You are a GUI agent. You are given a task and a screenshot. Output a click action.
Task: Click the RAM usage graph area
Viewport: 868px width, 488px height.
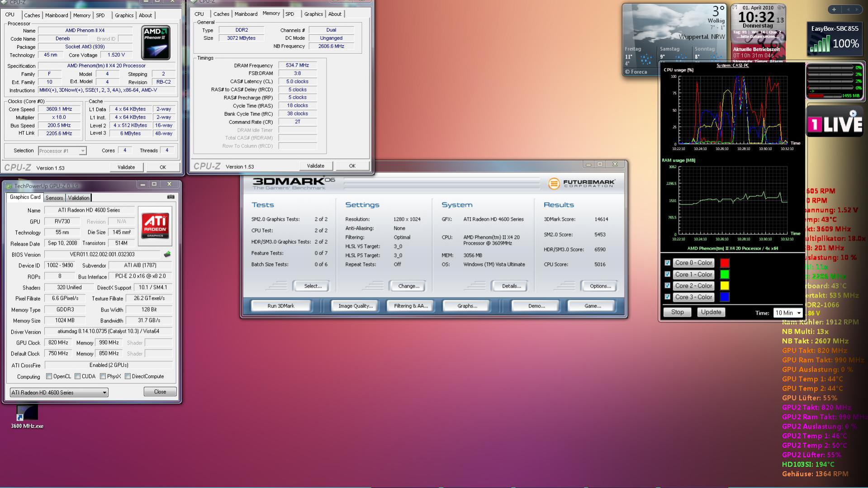coord(733,201)
